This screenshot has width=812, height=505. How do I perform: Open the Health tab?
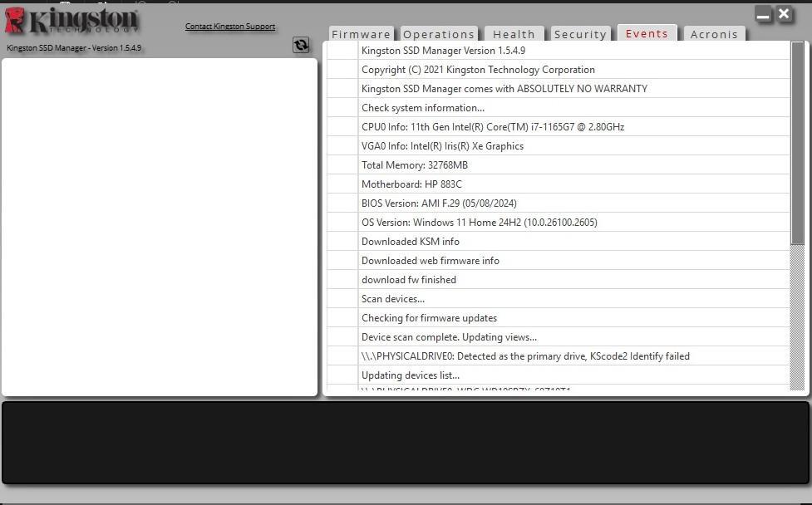(x=514, y=34)
